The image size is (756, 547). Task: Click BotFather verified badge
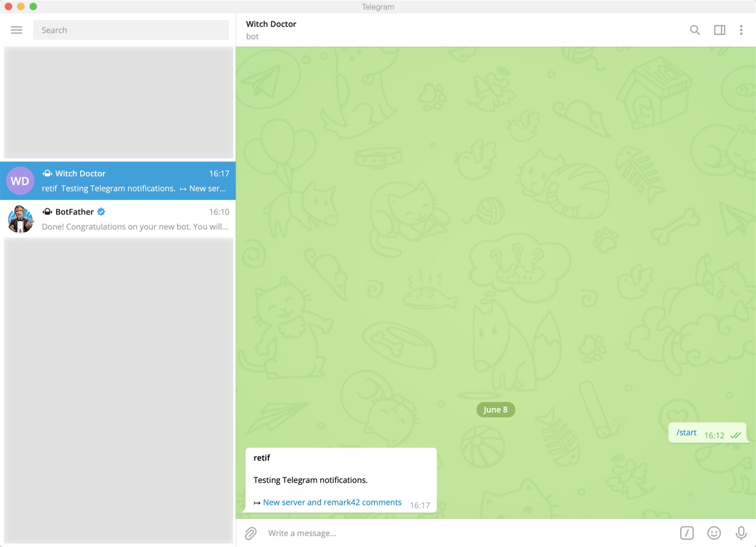tap(101, 211)
